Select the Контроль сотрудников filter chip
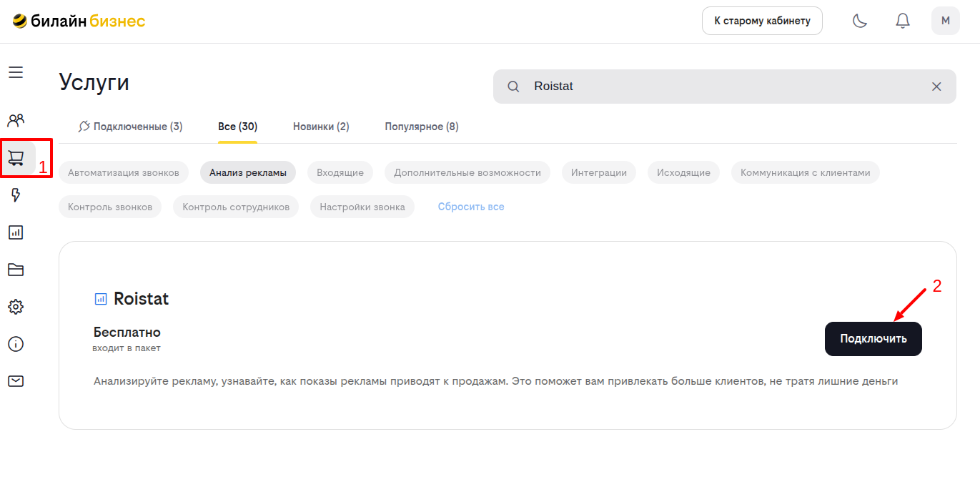This screenshot has height=492, width=980. point(236,207)
